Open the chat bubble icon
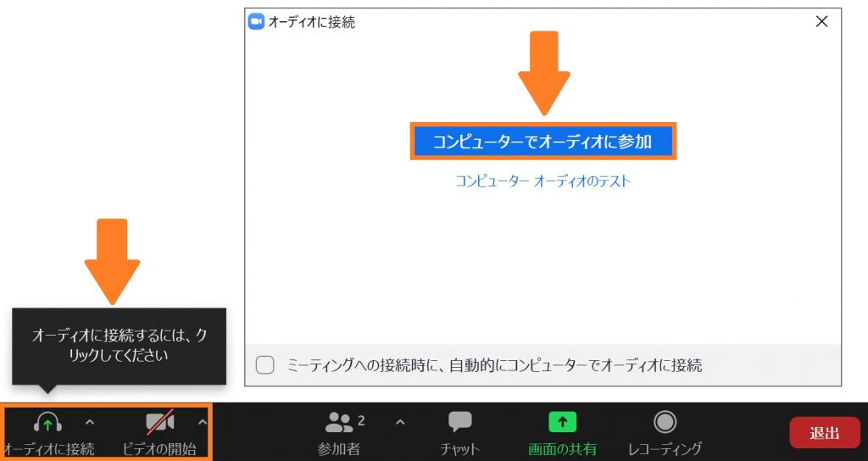The width and height of the screenshot is (868, 461). coord(459,422)
